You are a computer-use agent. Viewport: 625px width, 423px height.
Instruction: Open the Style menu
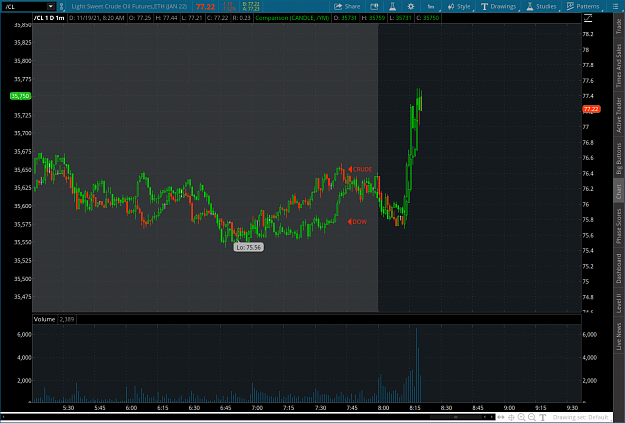[x=459, y=6]
